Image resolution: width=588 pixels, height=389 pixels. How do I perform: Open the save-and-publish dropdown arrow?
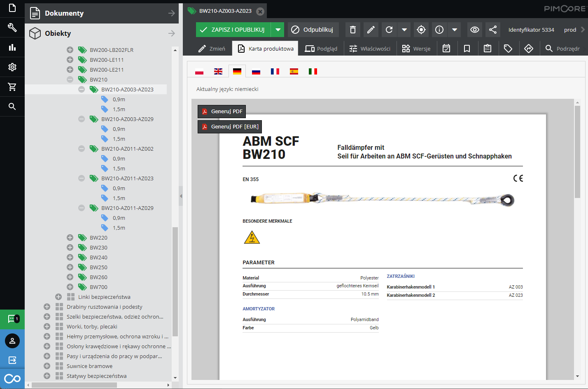pyautogui.click(x=278, y=30)
